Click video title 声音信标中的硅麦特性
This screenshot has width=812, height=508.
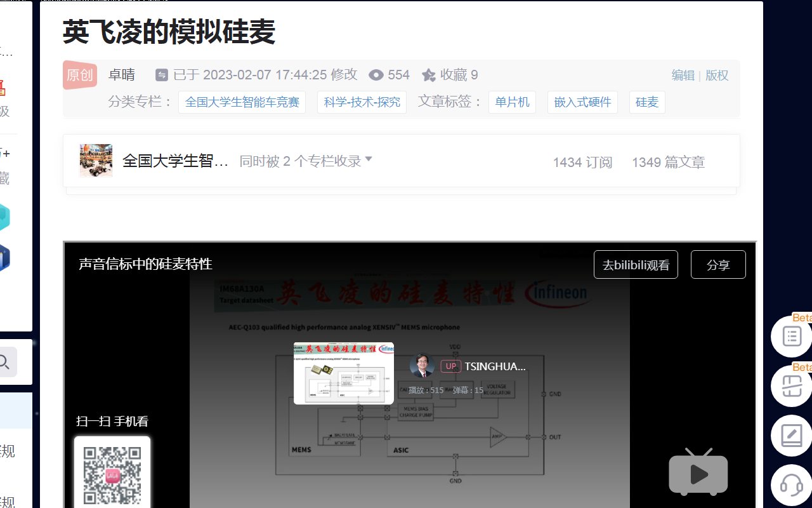pos(145,264)
